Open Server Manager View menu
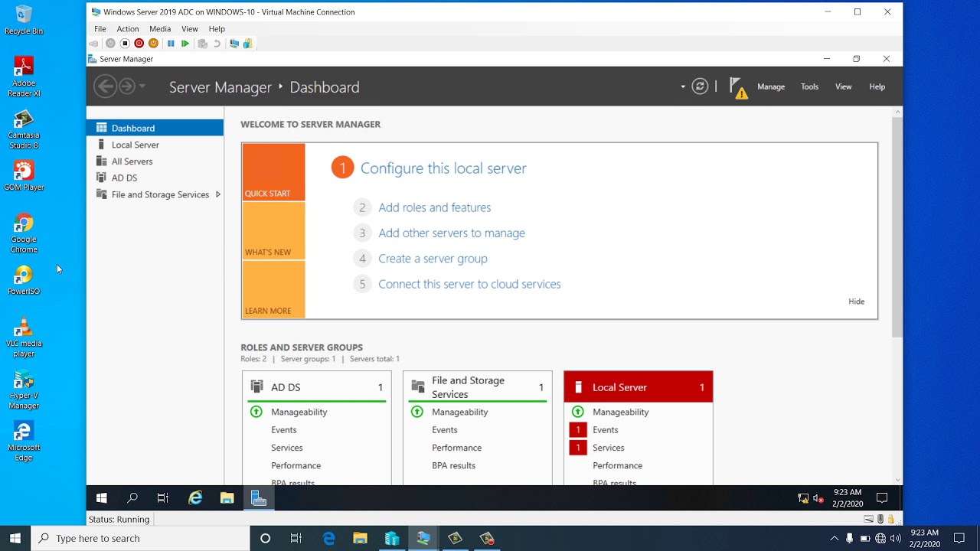This screenshot has width=980, height=551. (843, 86)
